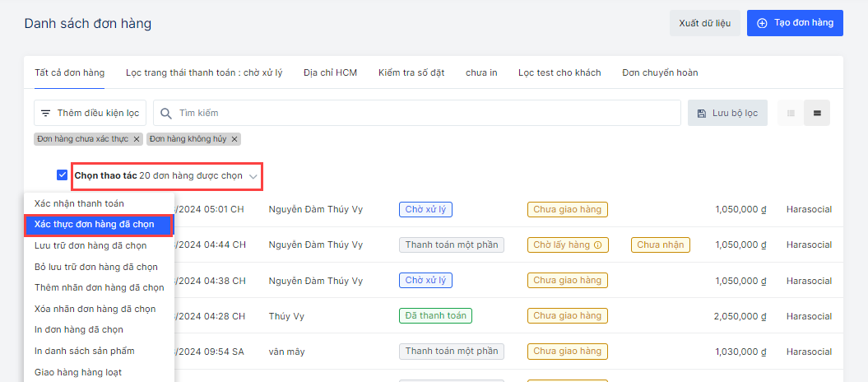Image resolution: width=868 pixels, height=382 pixels.
Task: Choose Thêm nhãn đơn hàng đã chọn
Action: tap(99, 287)
